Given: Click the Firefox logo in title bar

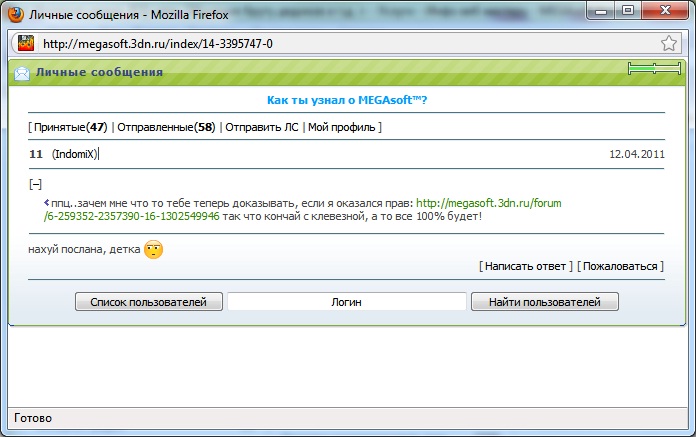Looking at the screenshot, I should point(16,14).
